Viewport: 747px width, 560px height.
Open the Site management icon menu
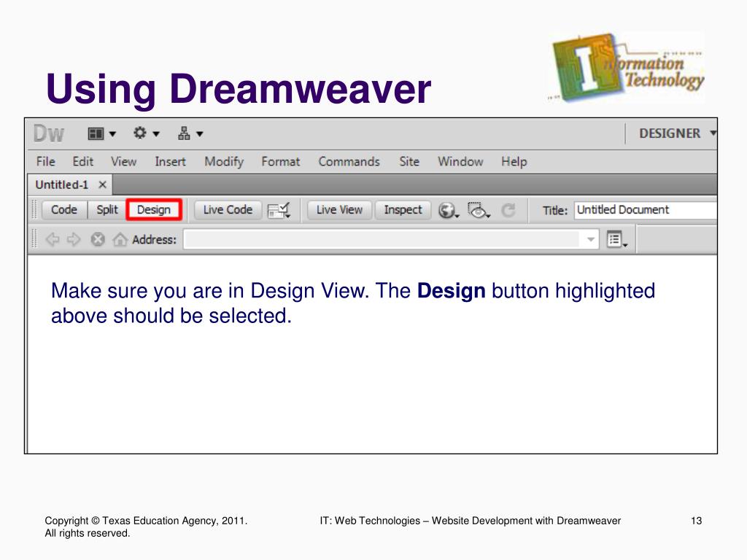190,134
